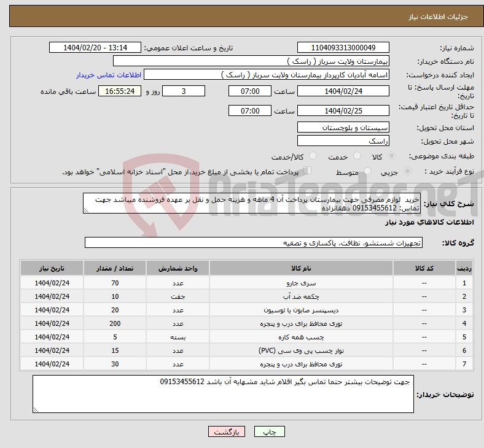Click the گروه کالا field
484x448 pixels.
[254, 242]
